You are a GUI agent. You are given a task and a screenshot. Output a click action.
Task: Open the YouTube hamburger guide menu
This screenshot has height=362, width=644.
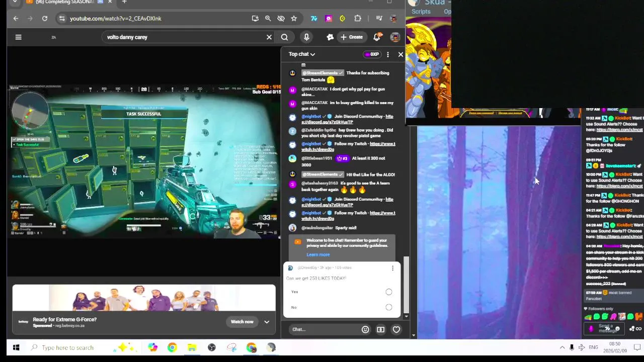pos(18,37)
